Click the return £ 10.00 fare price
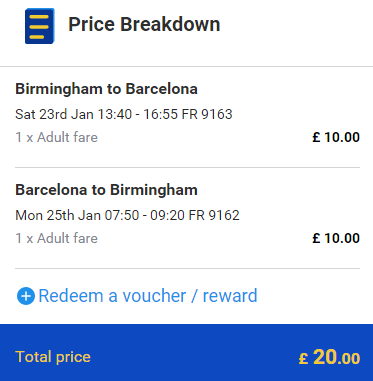 point(336,238)
